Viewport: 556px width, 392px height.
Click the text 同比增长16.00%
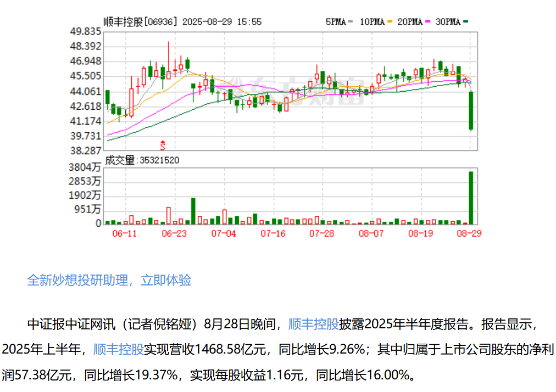[363, 374]
